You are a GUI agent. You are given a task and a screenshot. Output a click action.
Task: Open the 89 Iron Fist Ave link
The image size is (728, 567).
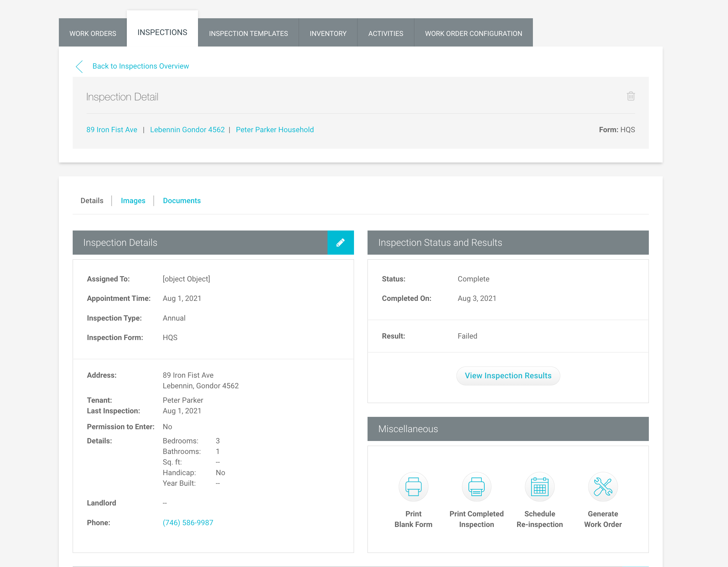(x=112, y=130)
